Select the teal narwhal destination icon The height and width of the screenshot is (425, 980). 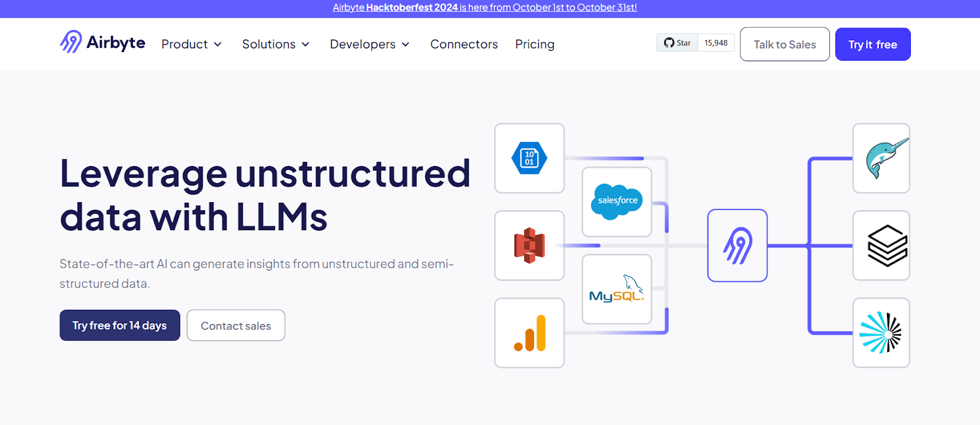887,158
